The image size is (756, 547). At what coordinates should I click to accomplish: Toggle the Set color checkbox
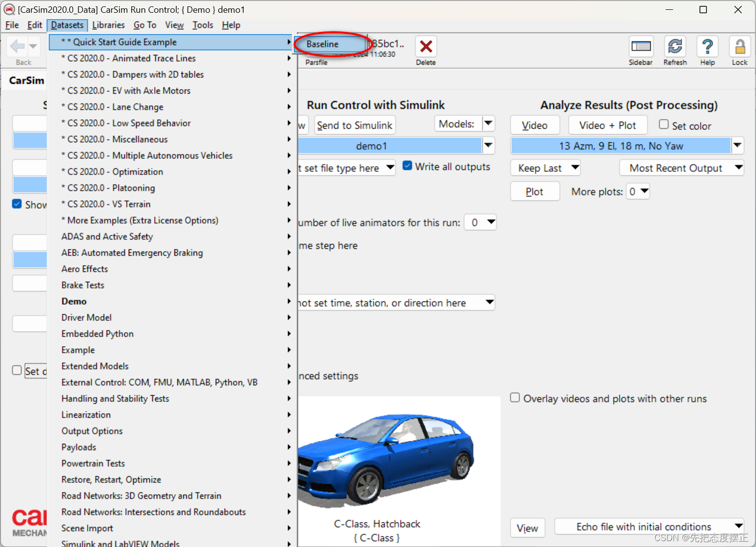click(x=664, y=125)
